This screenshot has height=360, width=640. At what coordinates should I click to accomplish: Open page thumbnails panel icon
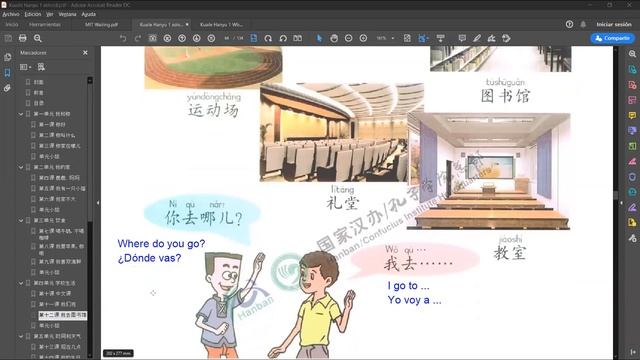click(7, 57)
